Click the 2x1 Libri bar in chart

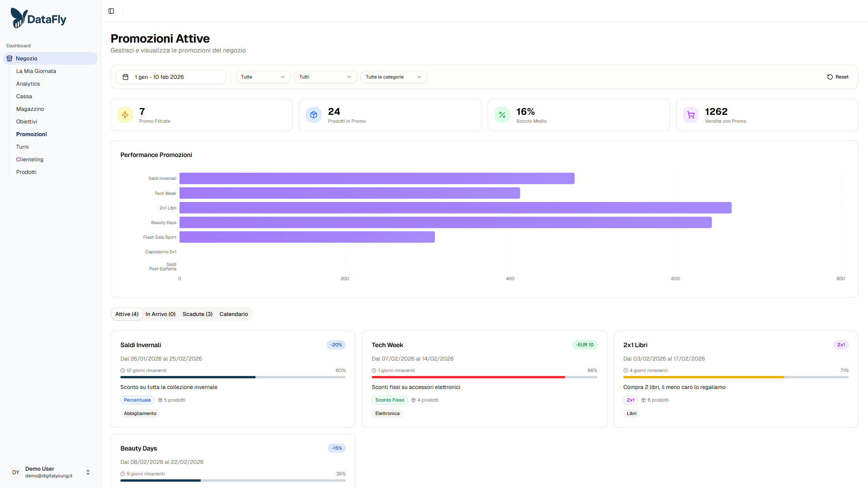pos(455,208)
